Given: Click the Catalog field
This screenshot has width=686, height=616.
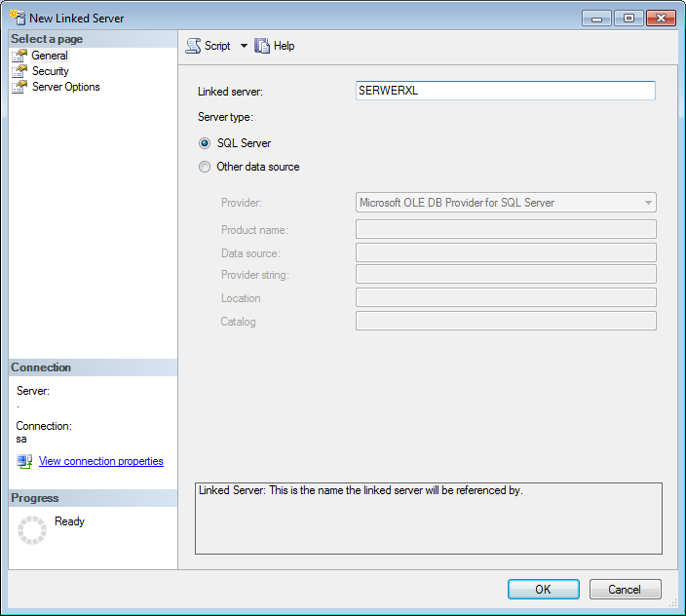Looking at the screenshot, I should pyautogui.click(x=506, y=321).
